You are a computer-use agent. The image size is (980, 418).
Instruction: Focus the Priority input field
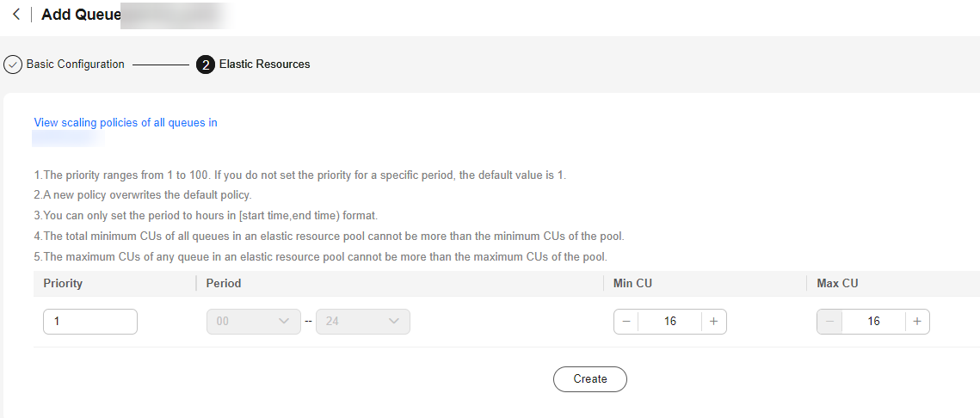pyautogui.click(x=90, y=321)
